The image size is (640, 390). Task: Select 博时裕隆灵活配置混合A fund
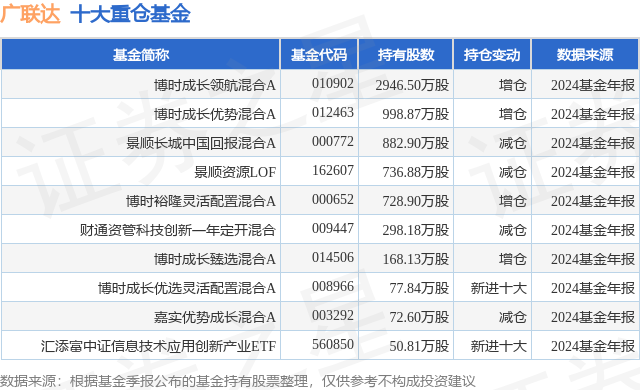[x=201, y=201]
